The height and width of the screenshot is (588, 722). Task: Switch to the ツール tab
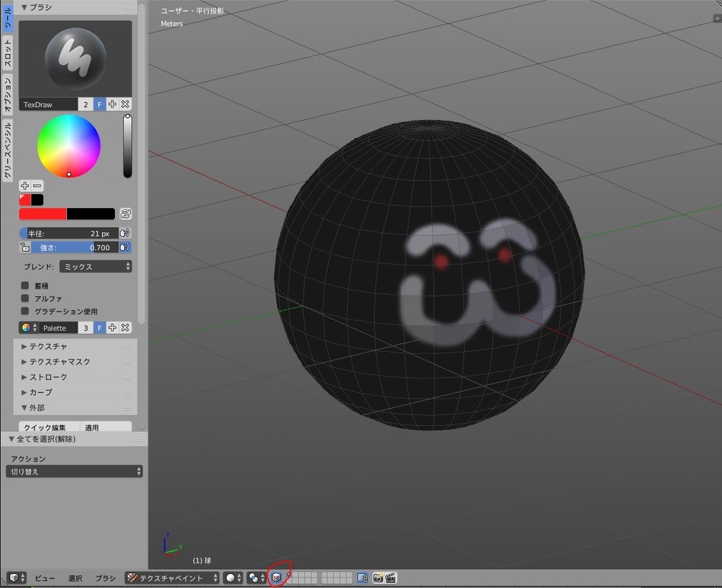point(7,18)
